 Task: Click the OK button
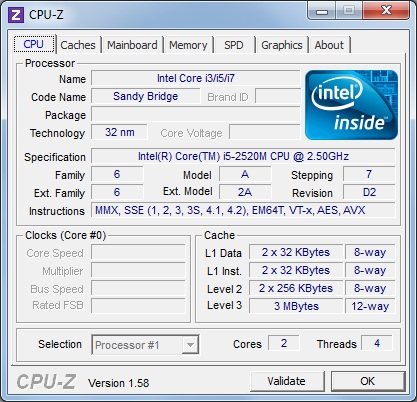[368, 381]
